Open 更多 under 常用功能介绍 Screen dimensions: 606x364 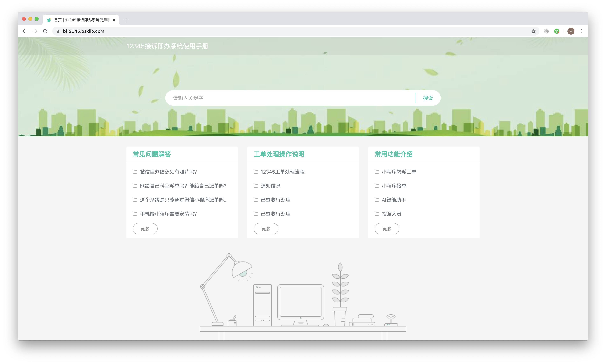point(387,229)
